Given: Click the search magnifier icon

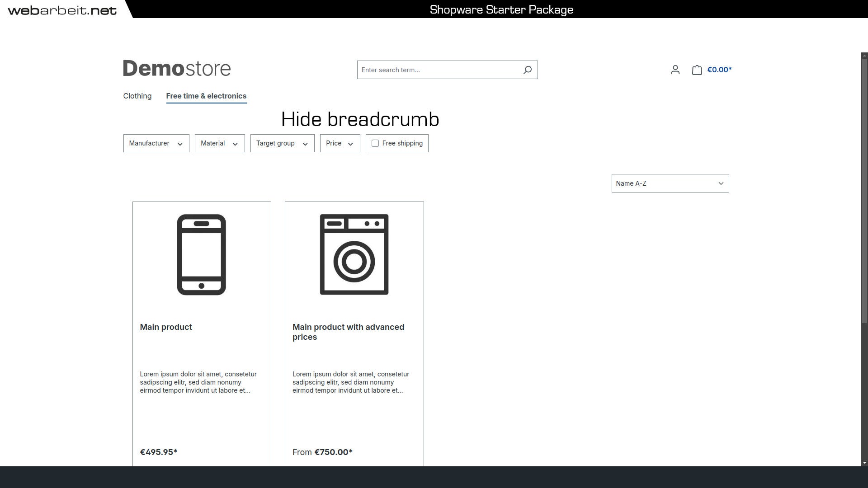Looking at the screenshot, I should click(x=526, y=70).
